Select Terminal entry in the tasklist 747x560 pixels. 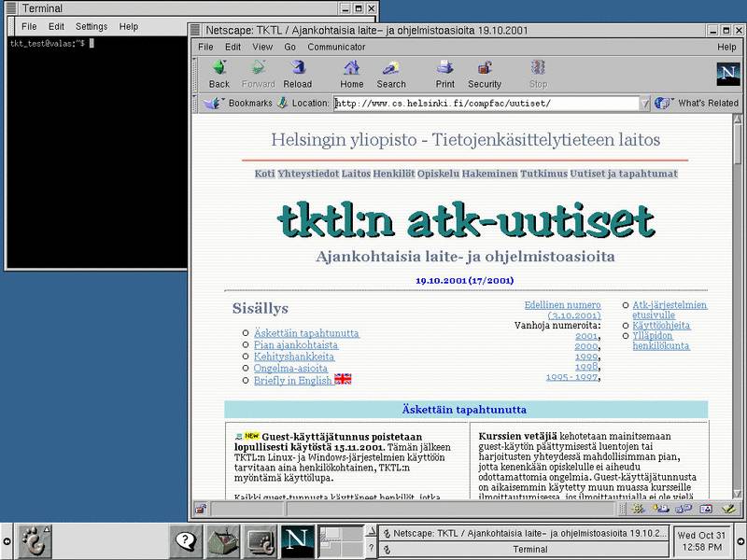coord(524,549)
